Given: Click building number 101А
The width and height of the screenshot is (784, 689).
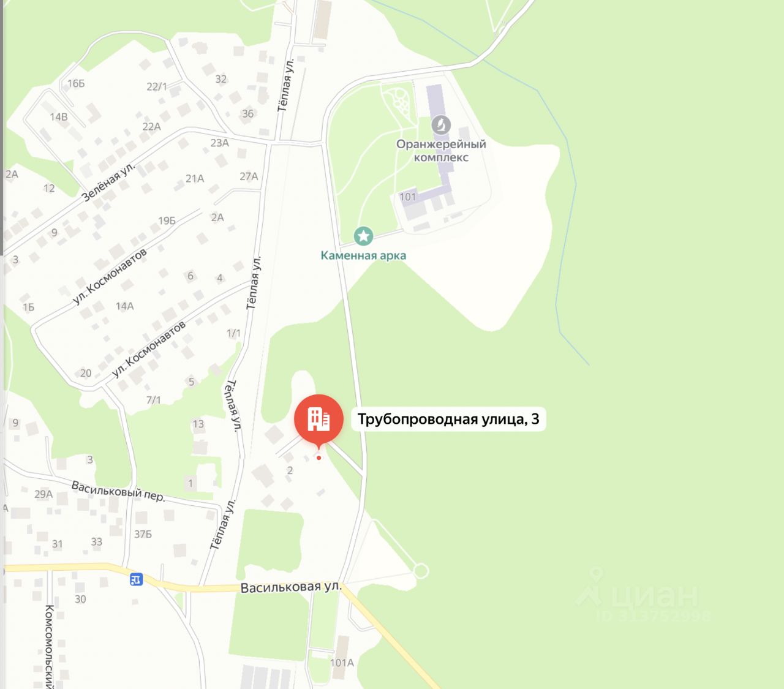Looking at the screenshot, I should click(x=342, y=663).
